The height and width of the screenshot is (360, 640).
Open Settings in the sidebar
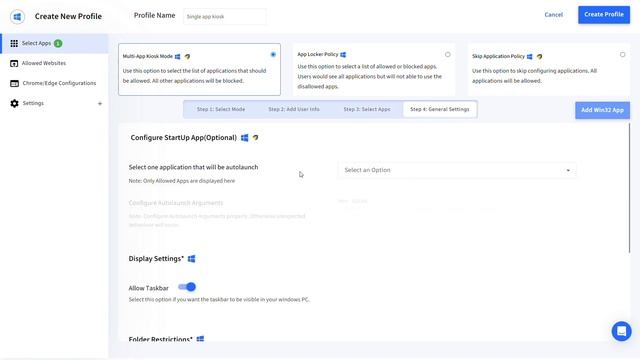[54, 103]
